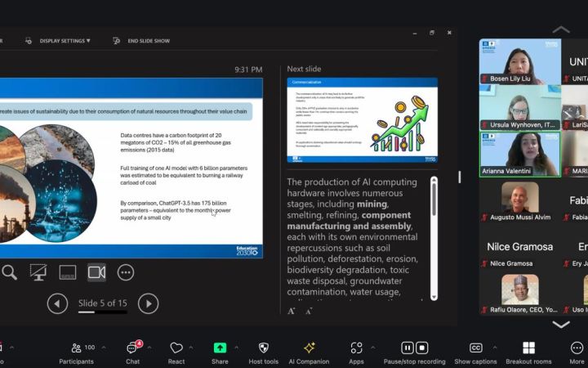Select Bosen Lily Liu video tile

(520, 61)
